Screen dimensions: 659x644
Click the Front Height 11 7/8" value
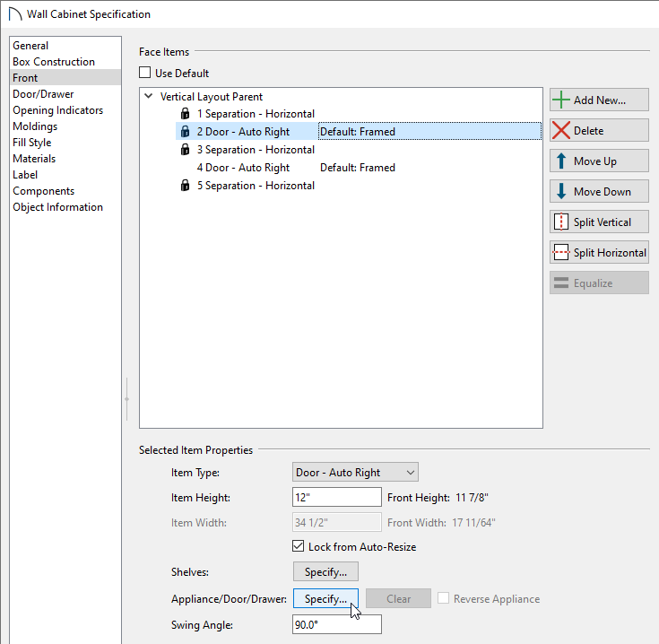472,498
